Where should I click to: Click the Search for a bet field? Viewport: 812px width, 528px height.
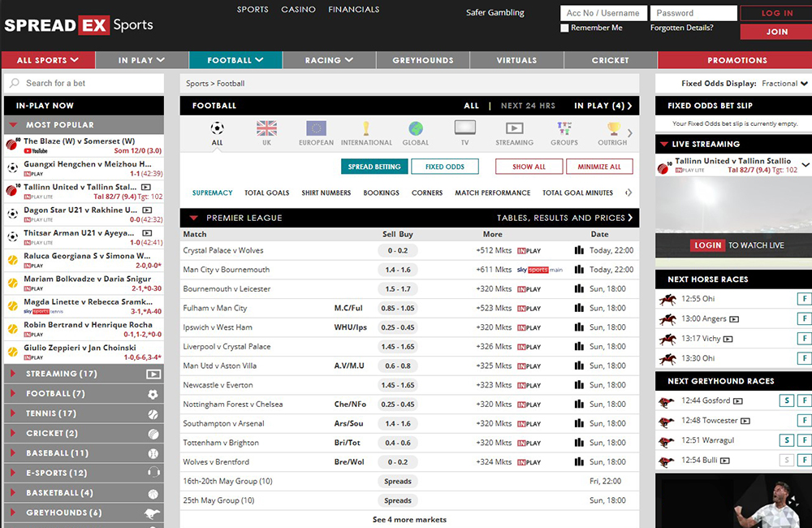pyautogui.click(x=84, y=83)
